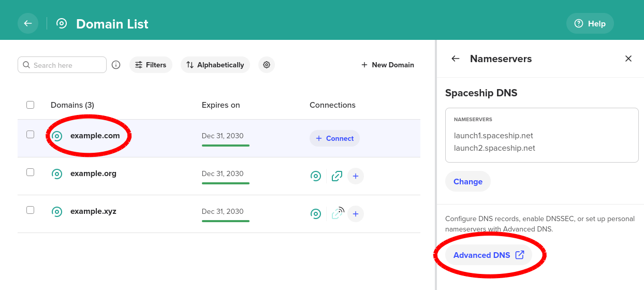Screen dimensions: 644x290
Task: Open the Alphabetically sort dropdown
Action: point(215,65)
